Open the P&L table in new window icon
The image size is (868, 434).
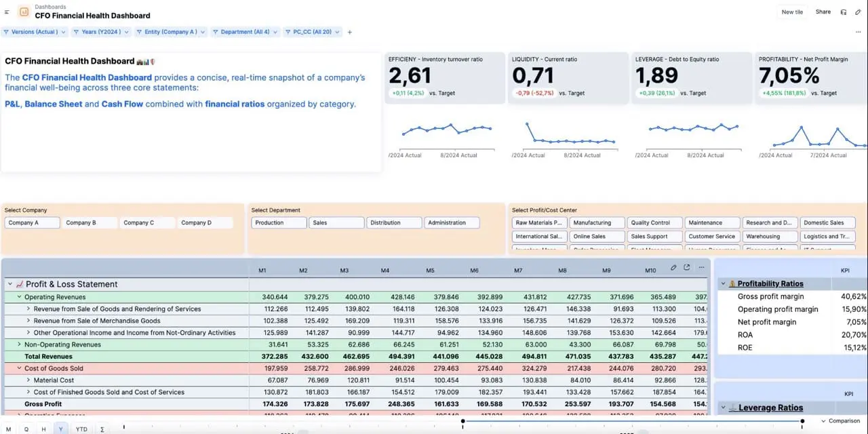coord(686,267)
